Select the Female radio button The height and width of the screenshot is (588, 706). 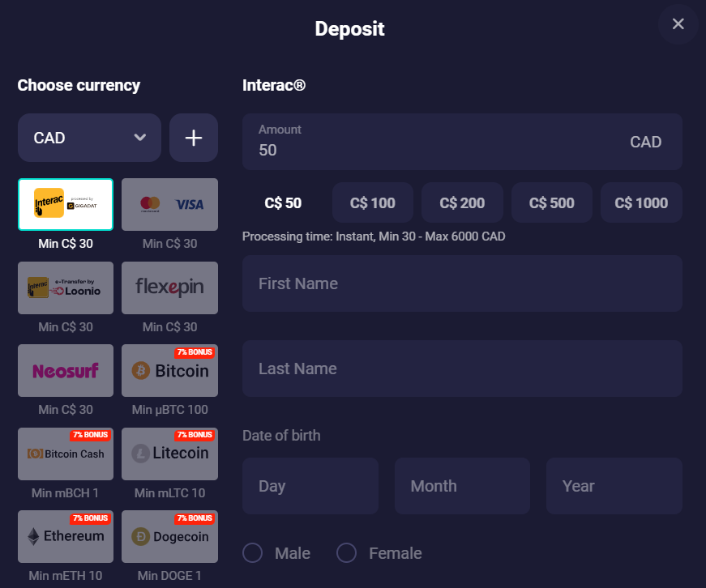[x=347, y=553]
